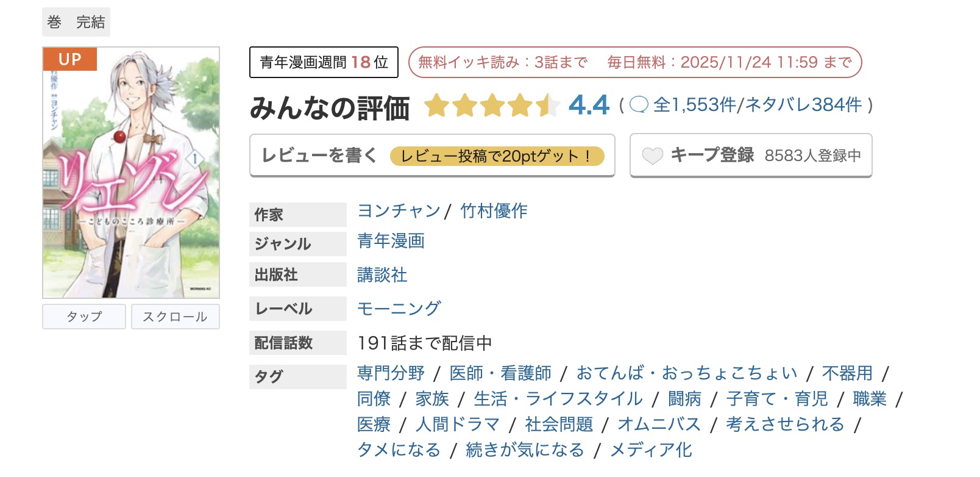Viewport: 980px width, 477px height.
Task: Click the first gold star in みんなの評価
Action: click(438, 106)
